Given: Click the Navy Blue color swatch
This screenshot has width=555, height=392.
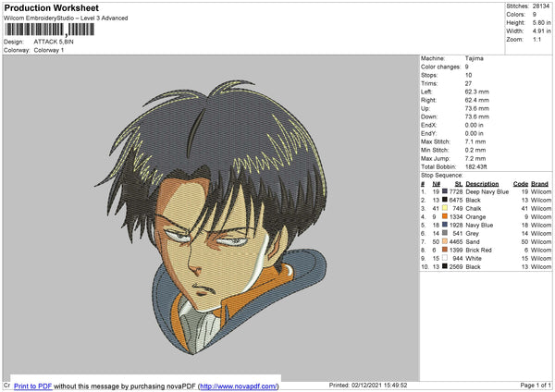Looking at the screenshot, I should coord(445,225).
